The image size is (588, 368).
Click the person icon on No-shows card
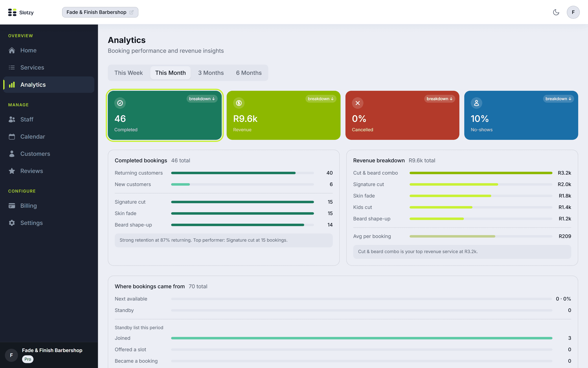coord(477,103)
